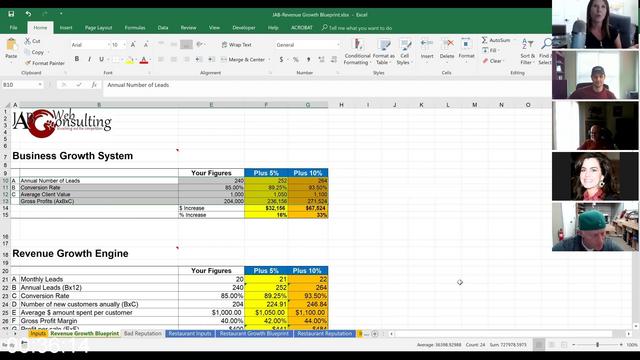
Task: Open the File tab
Action: 13,28
